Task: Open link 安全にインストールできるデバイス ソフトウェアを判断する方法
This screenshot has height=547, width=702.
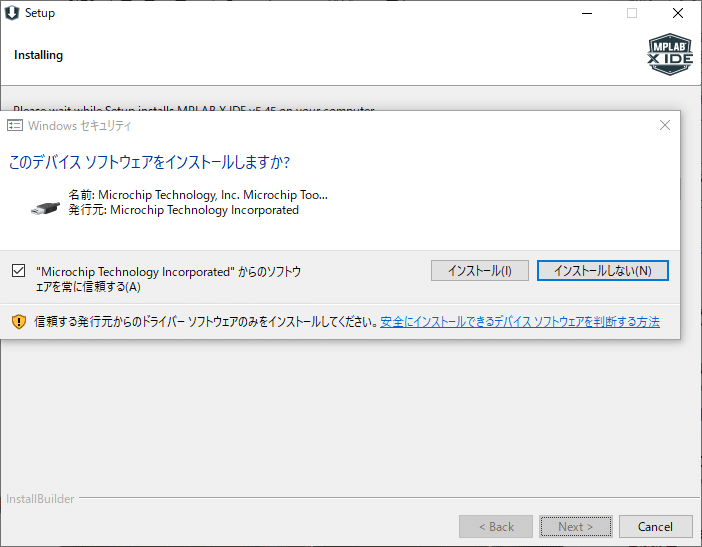Action: 520,321
